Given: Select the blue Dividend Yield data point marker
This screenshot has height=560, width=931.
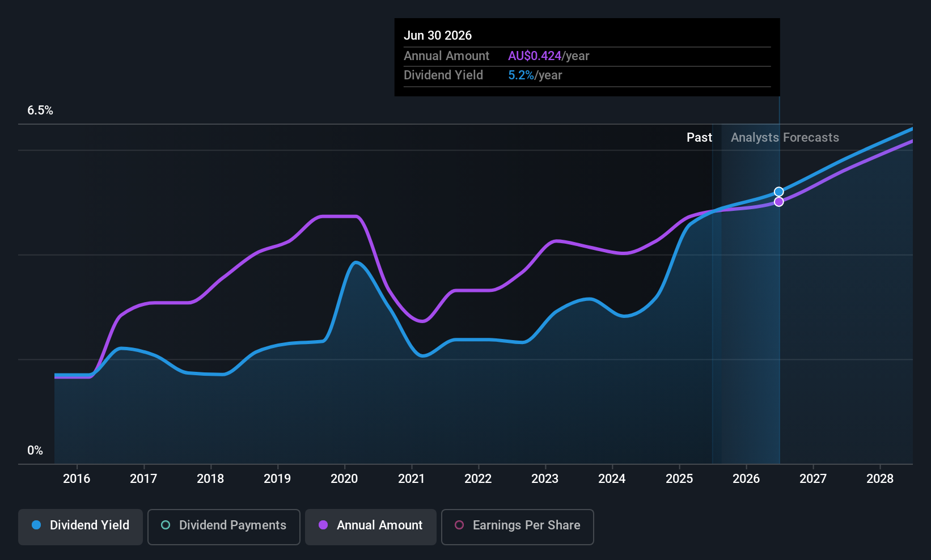Looking at the screenshot, I should pyautogui.click(x=779, y=192).
